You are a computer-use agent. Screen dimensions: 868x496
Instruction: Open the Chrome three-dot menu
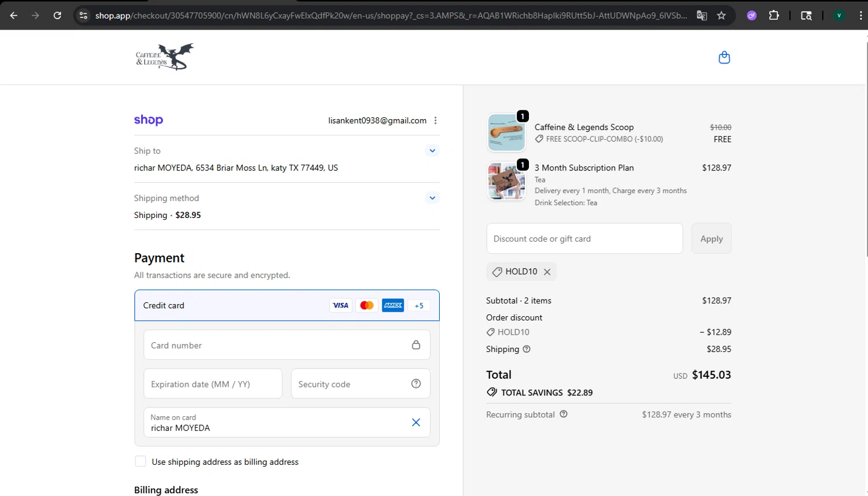[x=860, y=16]
